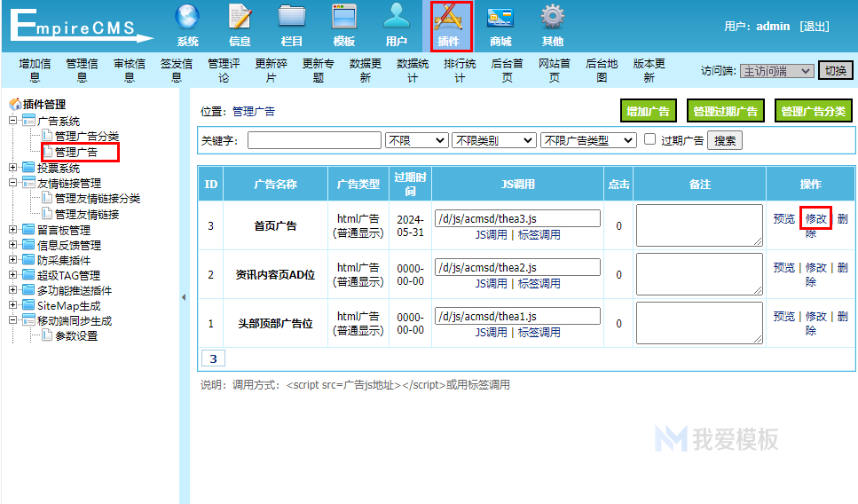
Task: Open the 模板 window icon
Action: coord(344,17)
